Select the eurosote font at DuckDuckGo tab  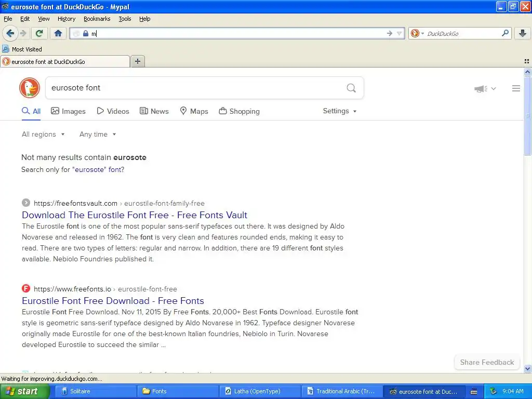65,62
